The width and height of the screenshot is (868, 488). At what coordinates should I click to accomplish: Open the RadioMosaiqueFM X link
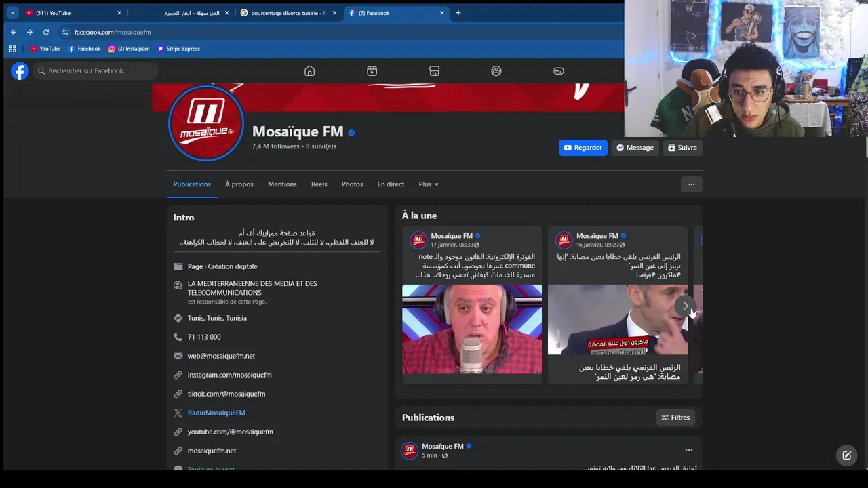pyautogui.click(x=216, y=413)
